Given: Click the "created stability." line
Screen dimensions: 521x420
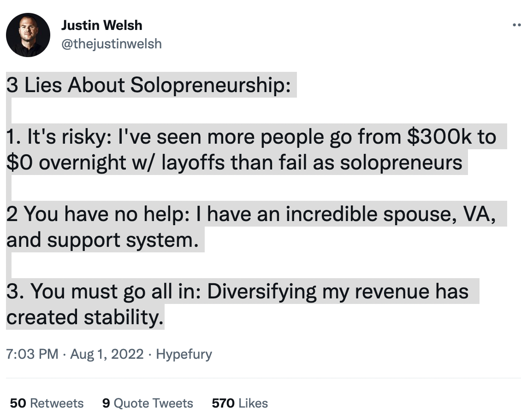Looking at the screenshot, I should tap(85, 318).
